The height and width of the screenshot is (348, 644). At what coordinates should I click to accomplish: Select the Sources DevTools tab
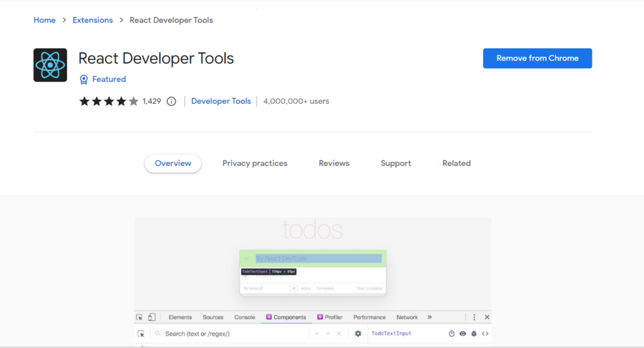pos(213,317)
